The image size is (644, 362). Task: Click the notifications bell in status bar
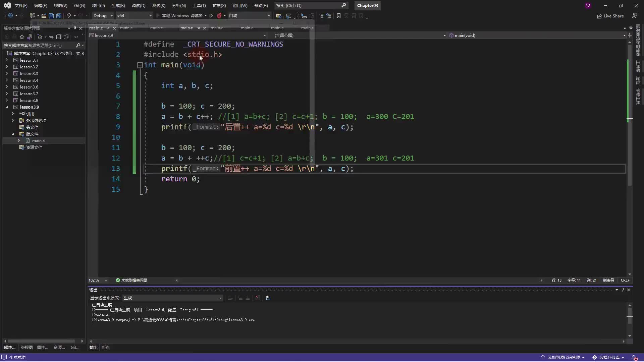click(x=634, y=357)
